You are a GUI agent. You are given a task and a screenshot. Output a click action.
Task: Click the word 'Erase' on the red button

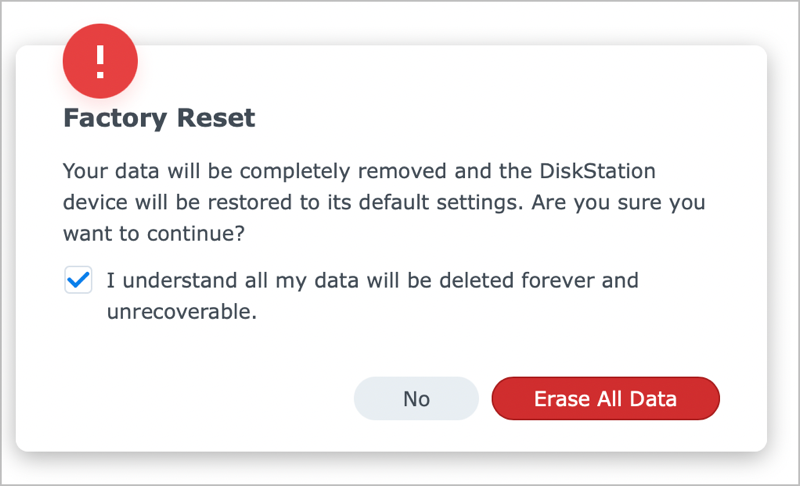[x=561, y=399]
